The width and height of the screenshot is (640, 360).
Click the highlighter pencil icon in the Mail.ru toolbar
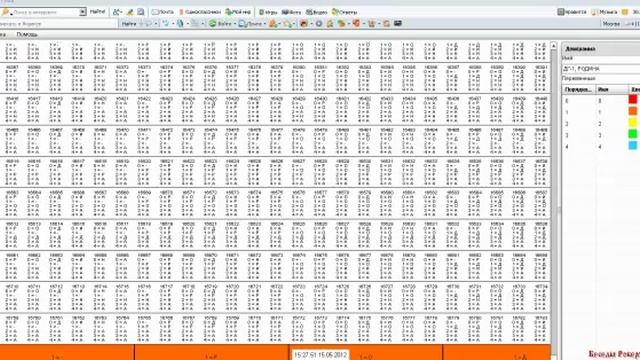click(129, 12)
